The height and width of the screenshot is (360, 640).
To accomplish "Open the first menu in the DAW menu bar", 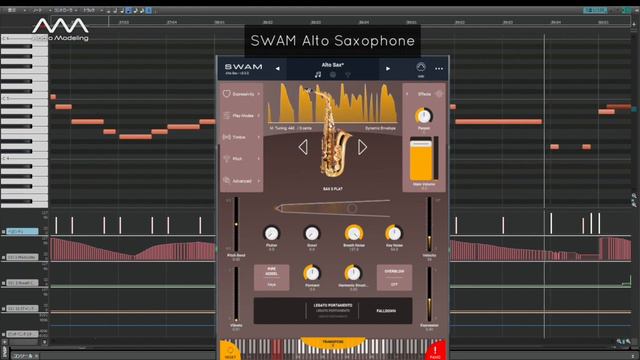I will pyautogui.click(x=12, y=10).
